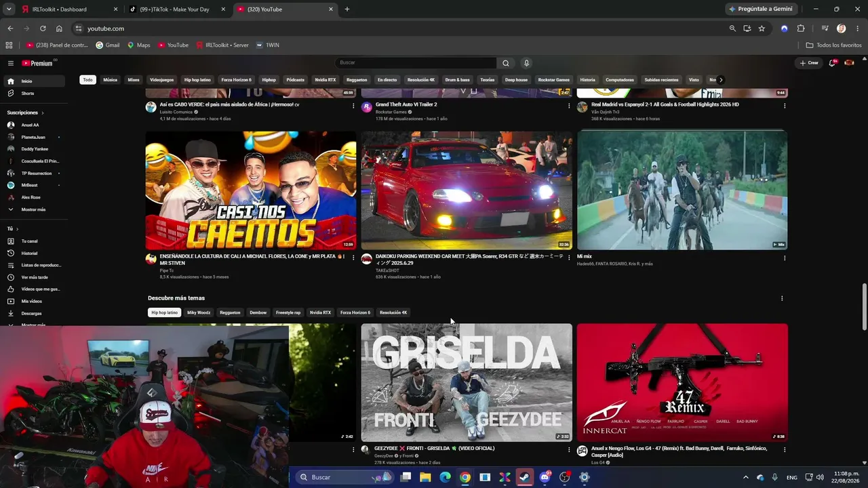The image size is (868, 488).
Task: Open Microsoft Edge from the taskbar
Action: click(x=445, y=477)
